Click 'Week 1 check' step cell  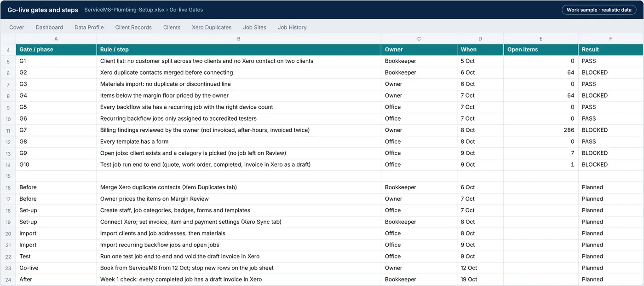239,280
